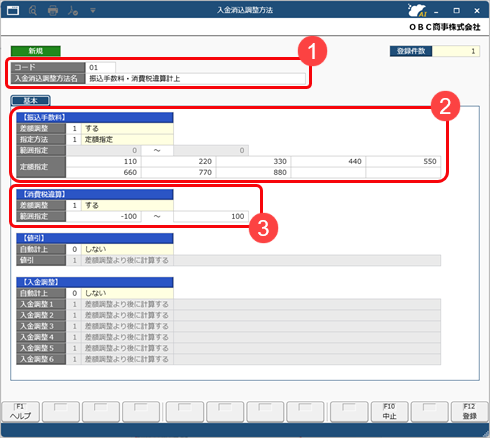The height and width of the screenshot is (438, 490).
Task: Click the tools settings icon in title bar
Action: 73,11
